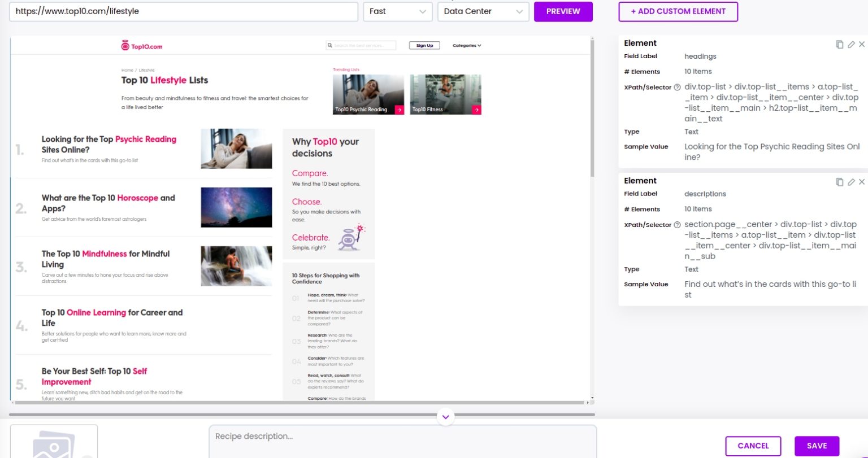Select the Top10 Fitness trending thumbnail
Image resolution: width=868 pixels, height=458 pixels.
pos(445,94)
